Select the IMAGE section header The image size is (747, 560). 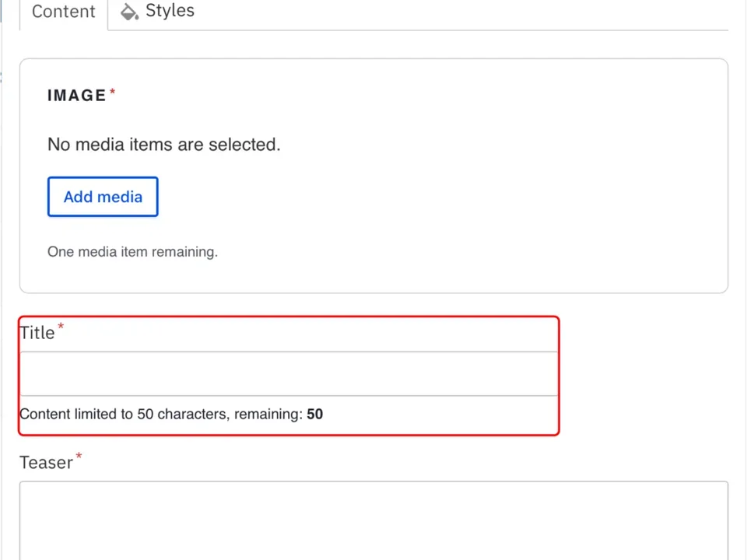78,95
